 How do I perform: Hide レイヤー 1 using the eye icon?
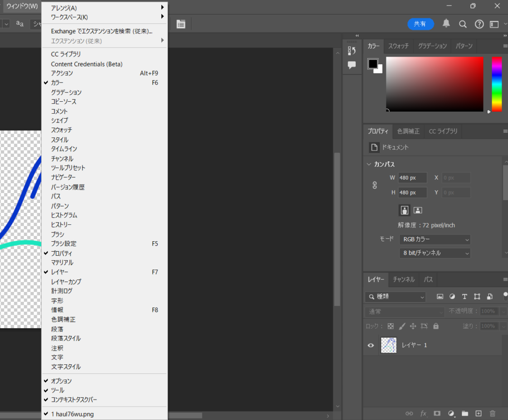371,346
